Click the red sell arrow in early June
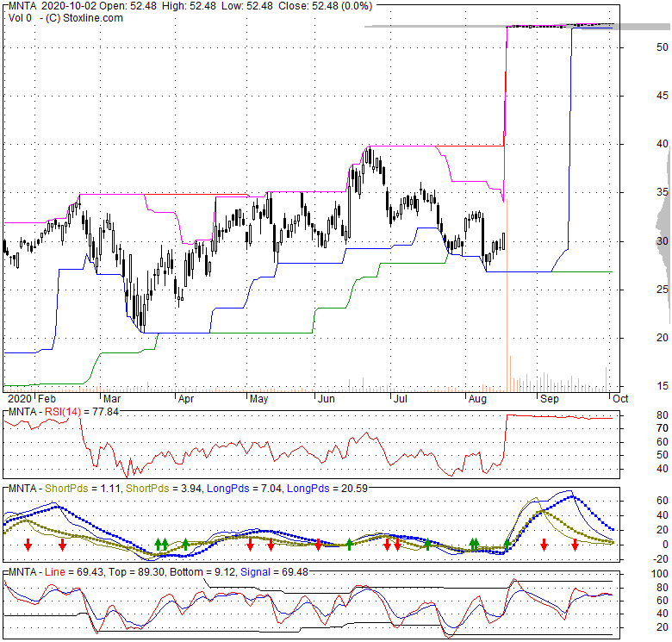The image size is (672, 642). [318, 545]
